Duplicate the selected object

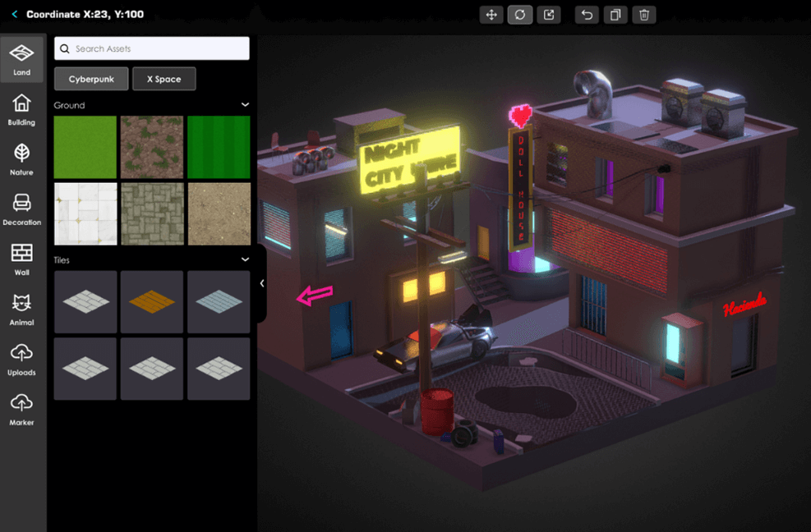(615, 15)
